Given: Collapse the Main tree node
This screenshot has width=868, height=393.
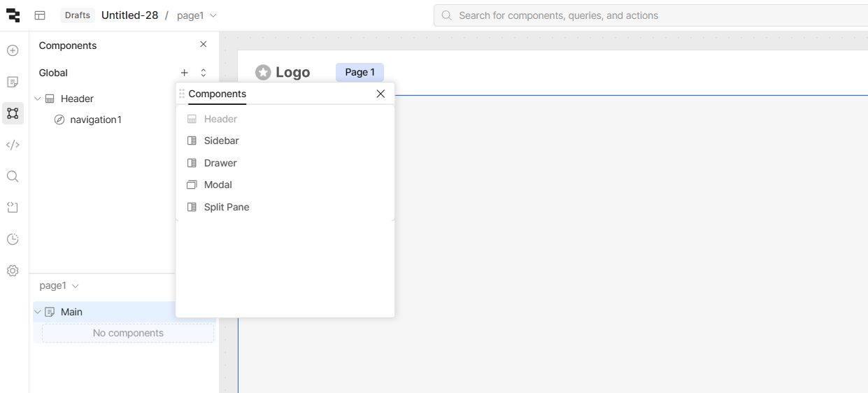Looking at the screenshot, I should [x=38, y=312].
